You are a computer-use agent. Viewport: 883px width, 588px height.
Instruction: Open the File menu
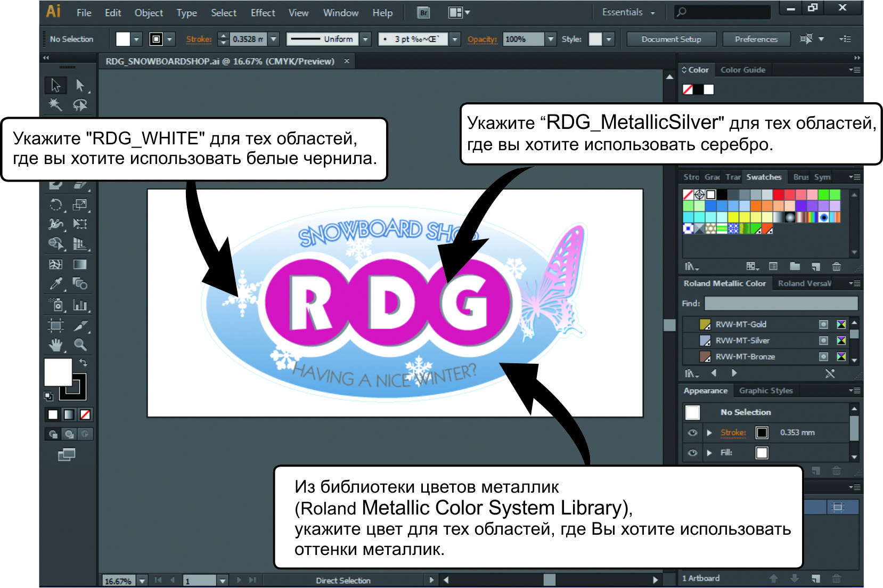point(84,13)
